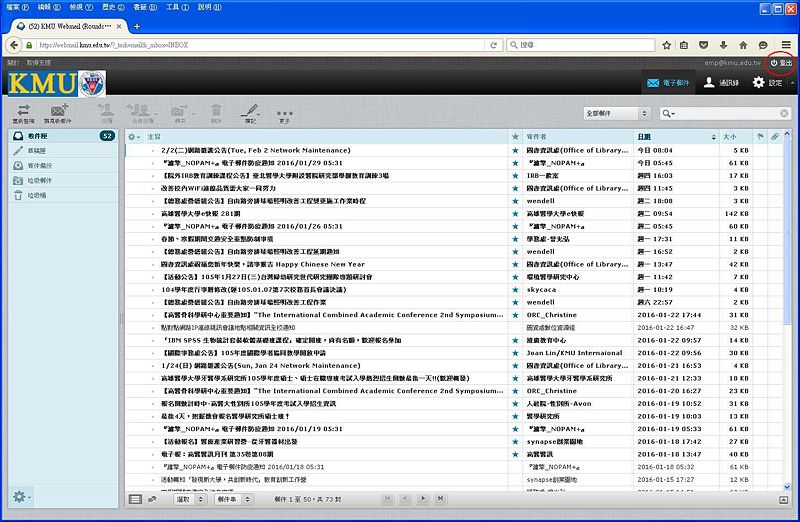Image resolution: width=800 pixels, height=522 pixels.
Task: Refresh the mailbox with 重新整理 toolbar icon
Action: (x=23, y=113)
